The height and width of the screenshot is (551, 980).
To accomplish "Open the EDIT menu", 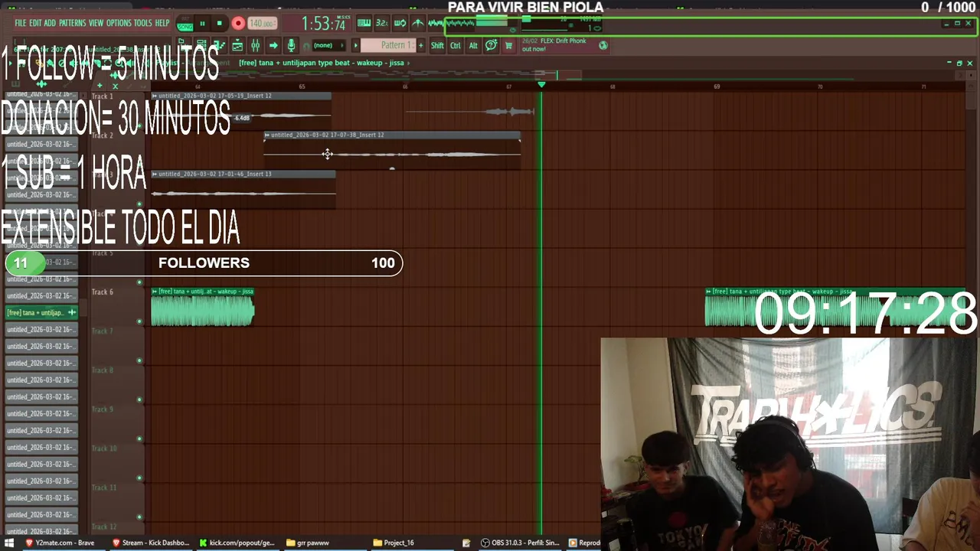I will (x=35, y=23).
